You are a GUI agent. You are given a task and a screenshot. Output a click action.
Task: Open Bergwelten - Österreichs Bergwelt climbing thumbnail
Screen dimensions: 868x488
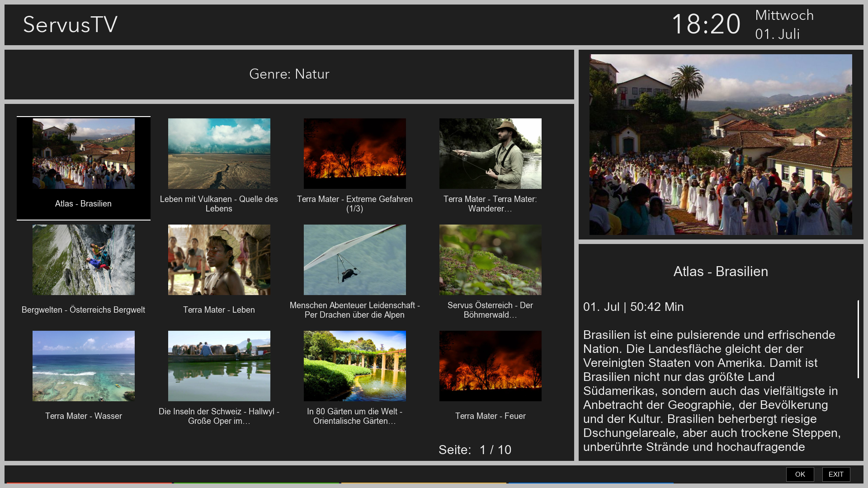(x=84, y=260)
